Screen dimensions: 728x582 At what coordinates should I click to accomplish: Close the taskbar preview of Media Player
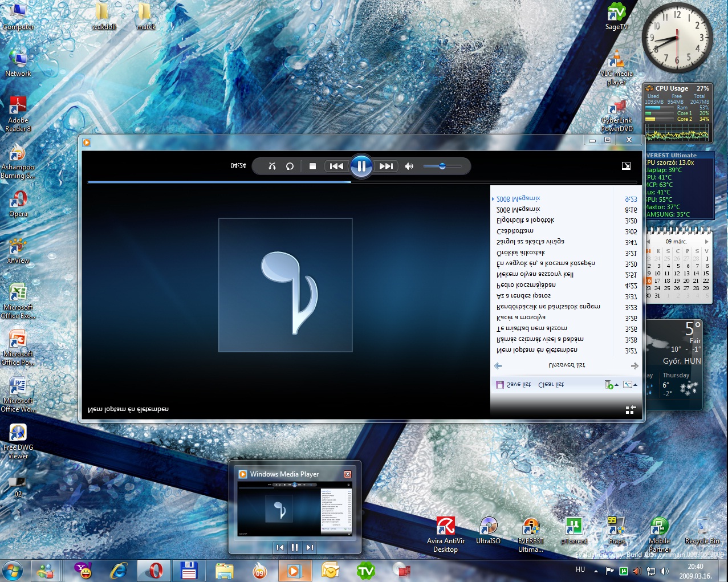pyautogui.click(x=348, y=474)
